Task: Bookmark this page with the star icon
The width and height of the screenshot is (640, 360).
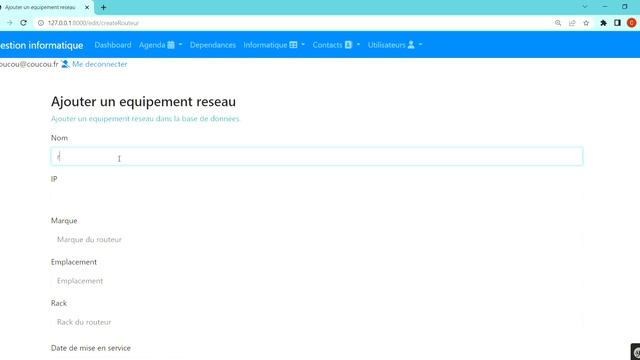Action: (x=586, y=23)
